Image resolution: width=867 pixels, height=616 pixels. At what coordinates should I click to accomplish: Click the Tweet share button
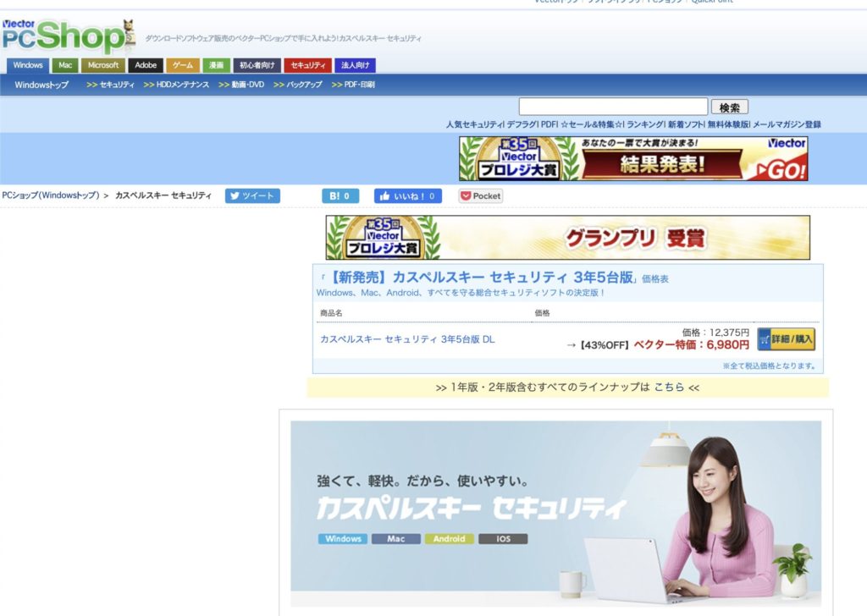[252, 195]
